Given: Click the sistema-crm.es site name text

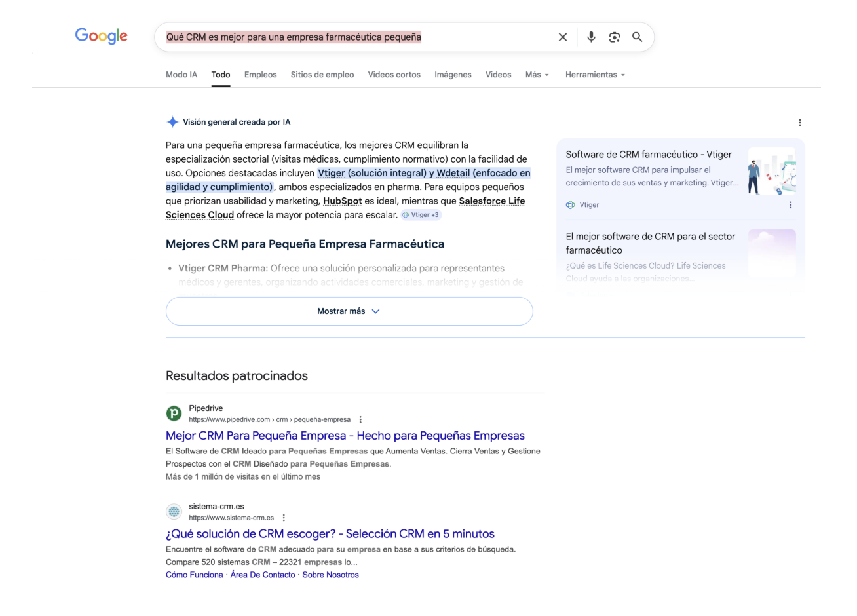Looking at the screenshot, I should tap(216, 507).
